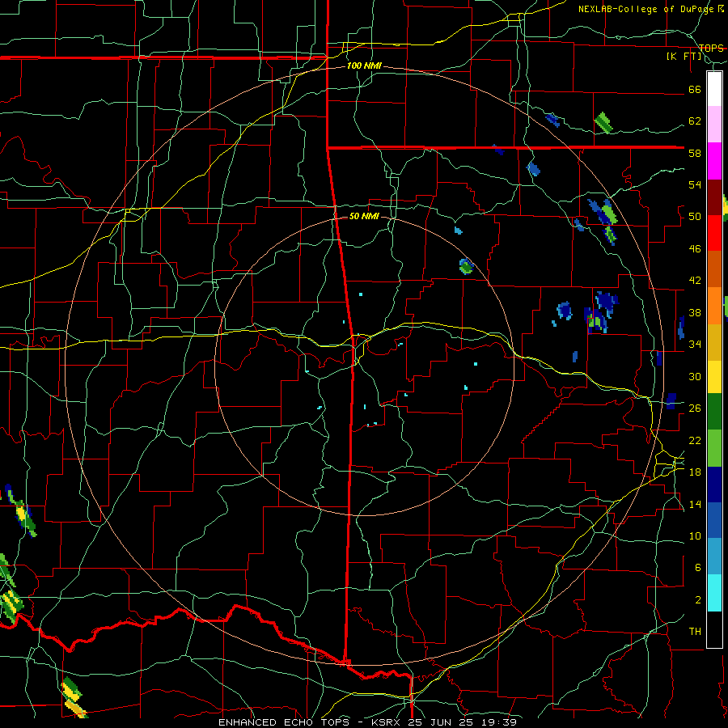The height and width of the screenshot is (728, 728).
Task: Click the 62 legend value
Action: point(695,121)
